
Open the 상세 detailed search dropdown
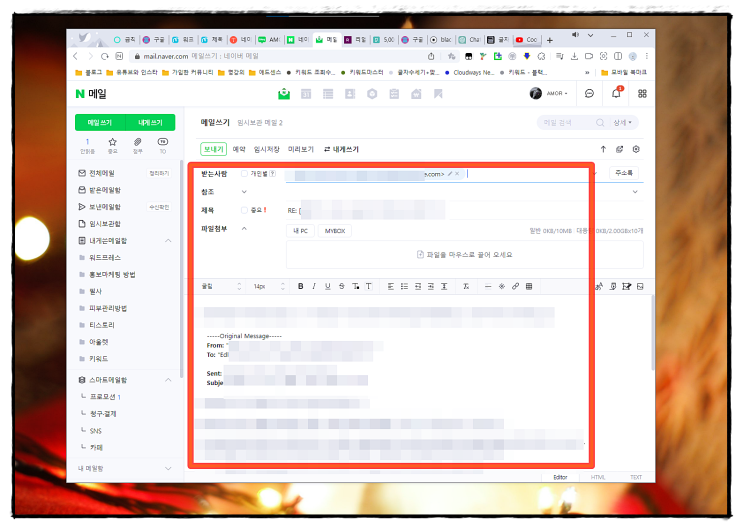622,122
